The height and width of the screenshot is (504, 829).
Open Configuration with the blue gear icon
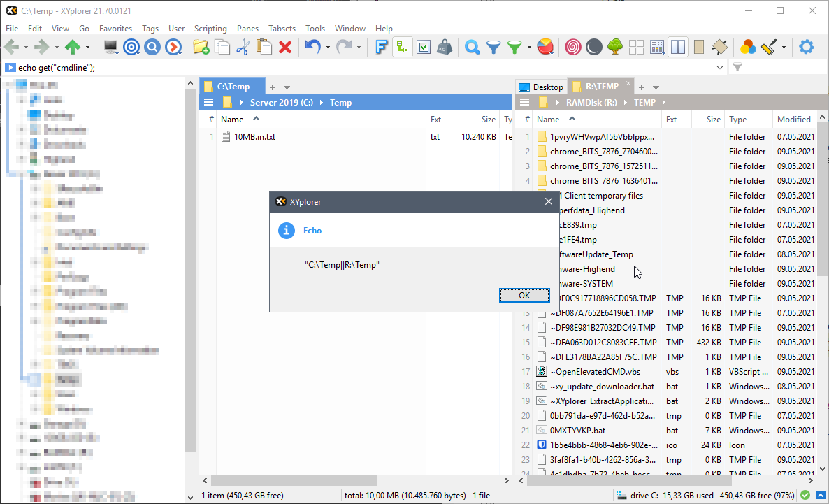click(807, 47)
